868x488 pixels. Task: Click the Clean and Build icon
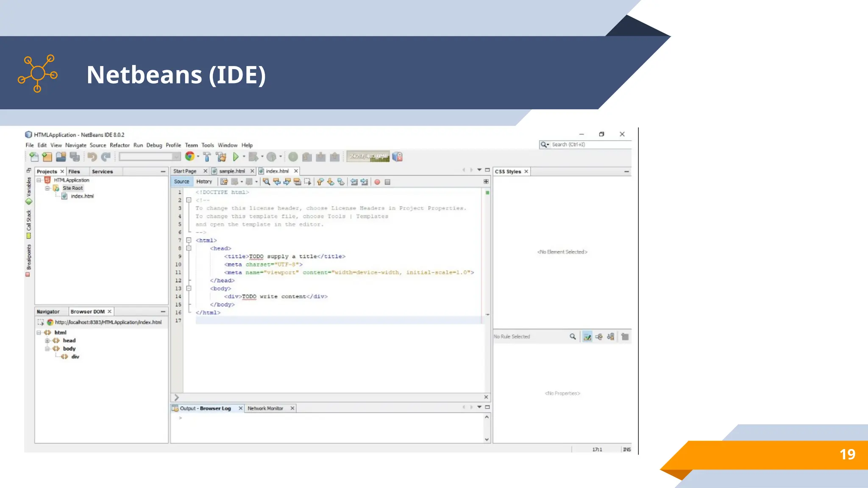(x=221, y=157)
